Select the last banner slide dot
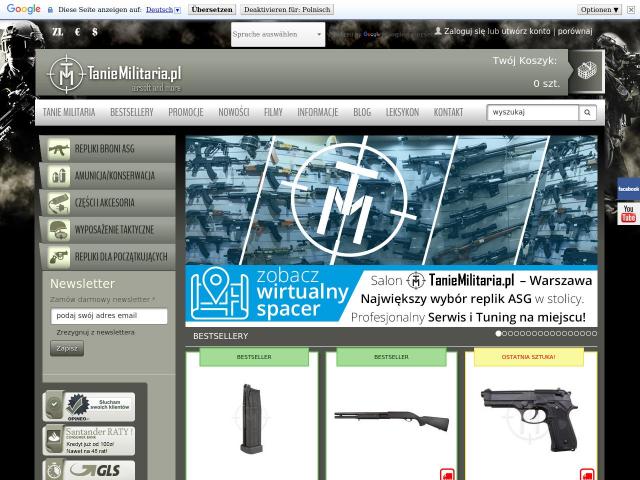Image resolution: width=640 pixels, height=480 pixels. coord(595,333)
